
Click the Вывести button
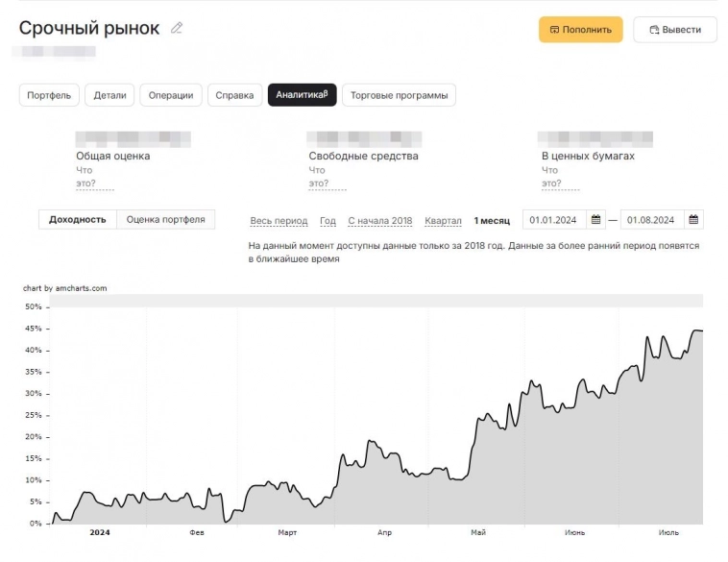point(674,30)
